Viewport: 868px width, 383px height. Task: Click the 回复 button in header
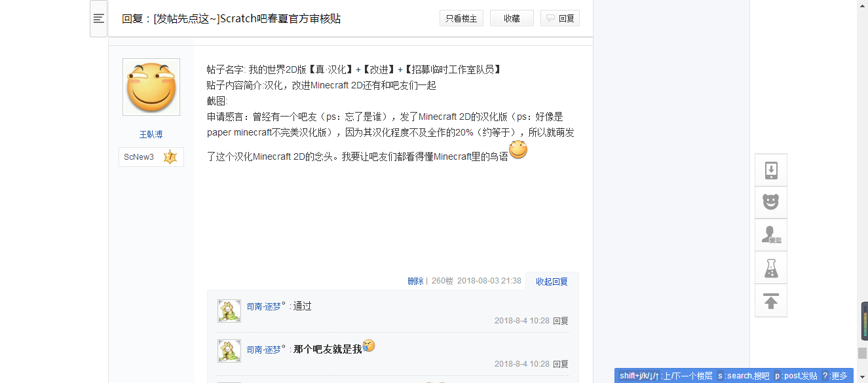tap(560, 18)
